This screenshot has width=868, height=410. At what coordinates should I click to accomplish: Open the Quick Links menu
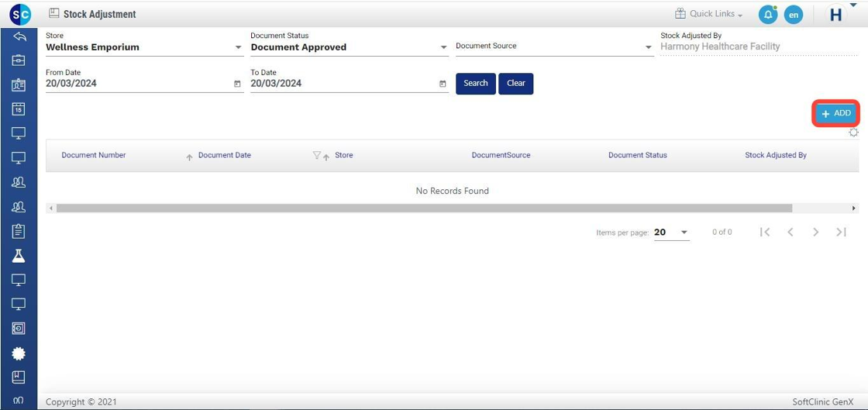(708, 14)
